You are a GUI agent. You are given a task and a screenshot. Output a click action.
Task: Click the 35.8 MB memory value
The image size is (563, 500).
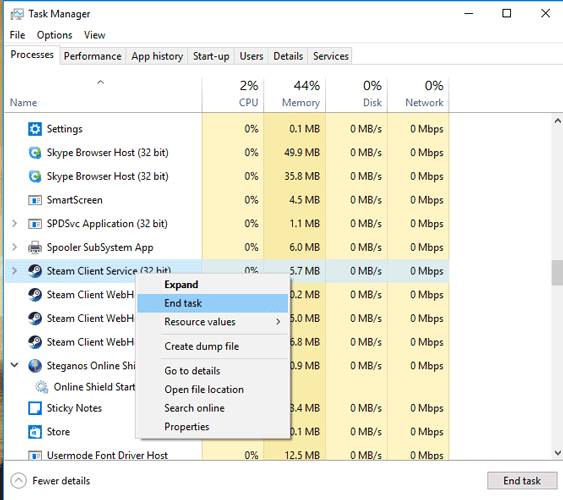(x=302, y=176)
